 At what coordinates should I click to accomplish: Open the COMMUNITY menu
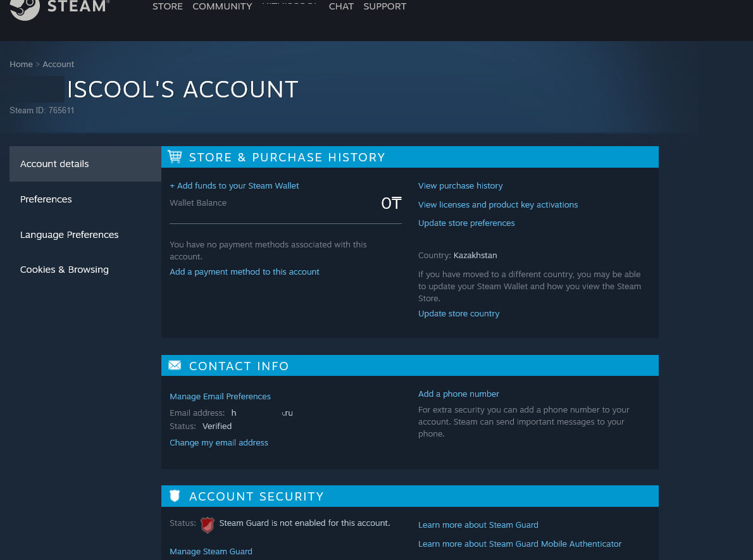[222, 6]
